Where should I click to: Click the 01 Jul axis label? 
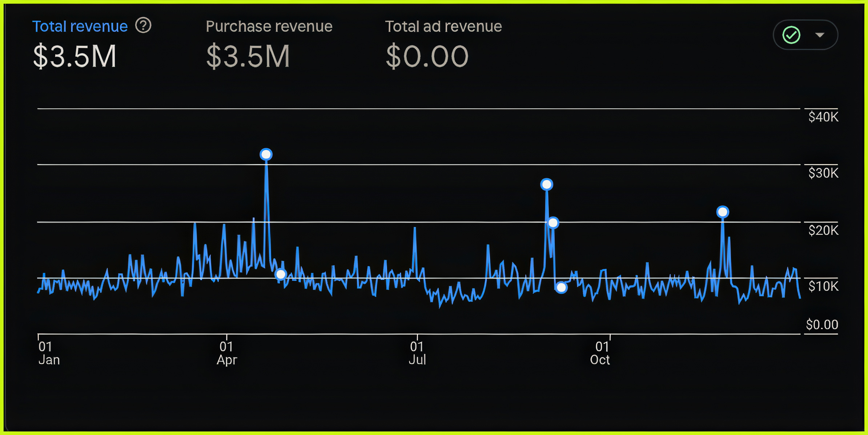[x=417, y=353]
